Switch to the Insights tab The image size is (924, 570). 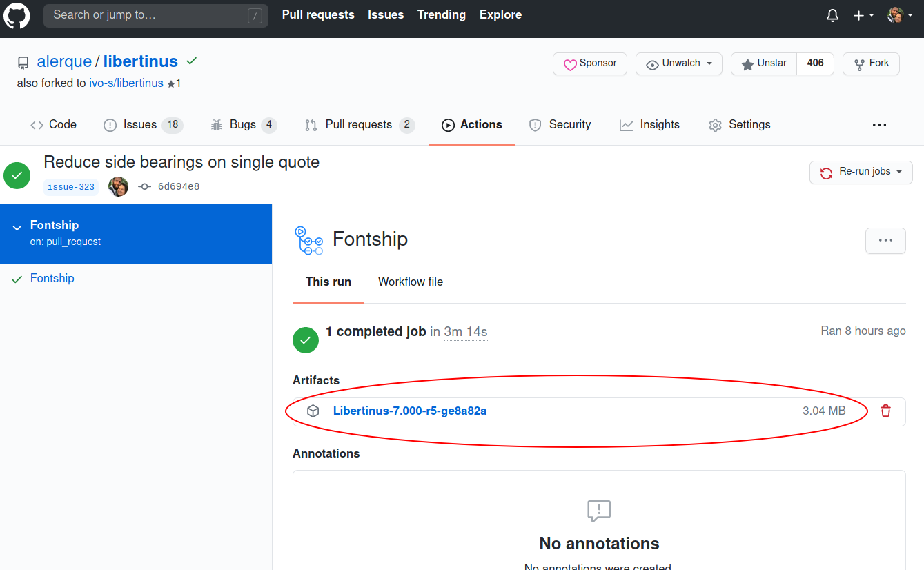pos(650,125)
